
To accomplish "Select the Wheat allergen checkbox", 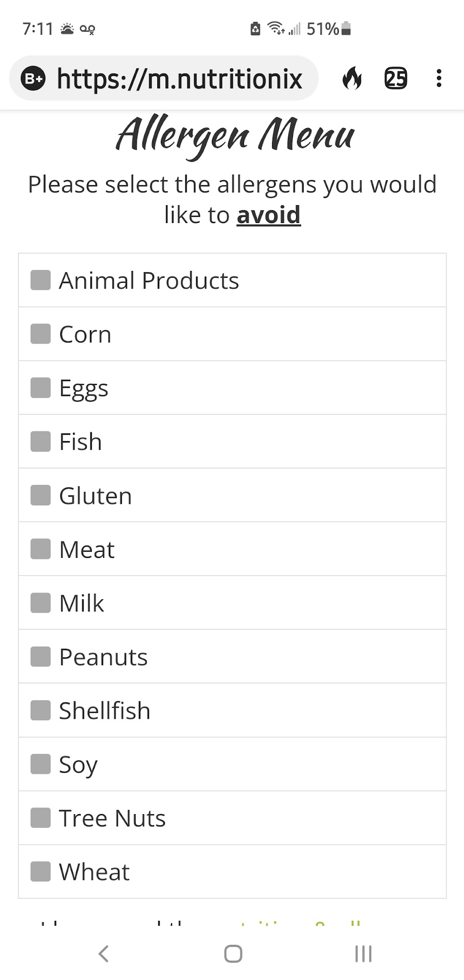I will pos(41,872).
